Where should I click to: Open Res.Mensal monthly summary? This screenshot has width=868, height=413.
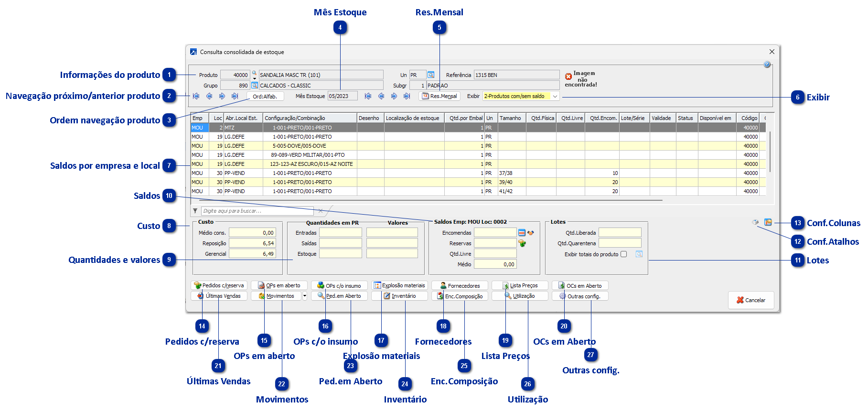point(439,96)
